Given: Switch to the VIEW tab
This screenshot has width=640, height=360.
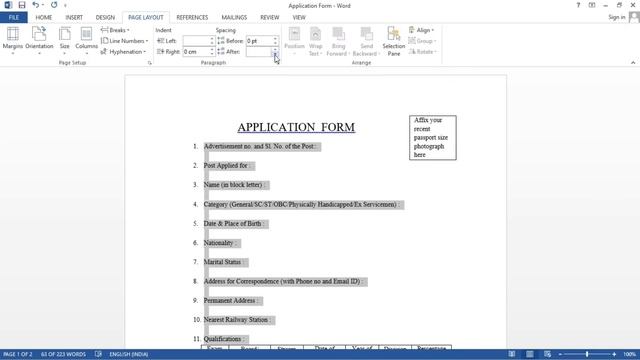Looking at the screenshot, I should click(x=299, y=18).
